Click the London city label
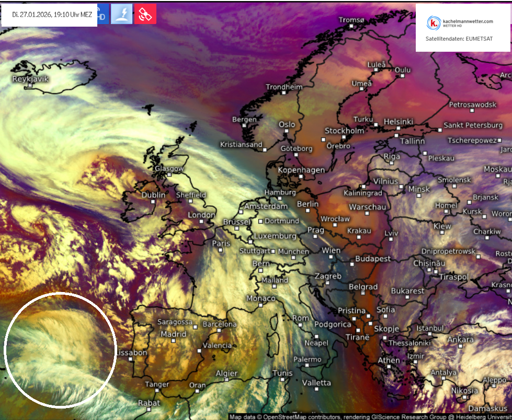512x420 pixels. coord(201,215)
